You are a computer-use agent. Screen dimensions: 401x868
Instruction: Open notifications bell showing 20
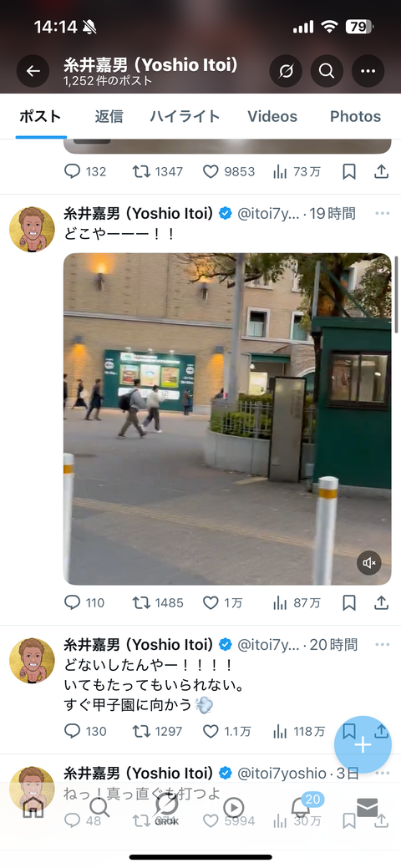point(302,808)
